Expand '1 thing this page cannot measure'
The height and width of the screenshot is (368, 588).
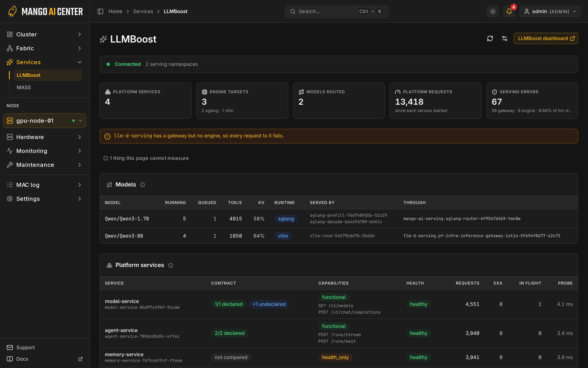tap(146, 158)
